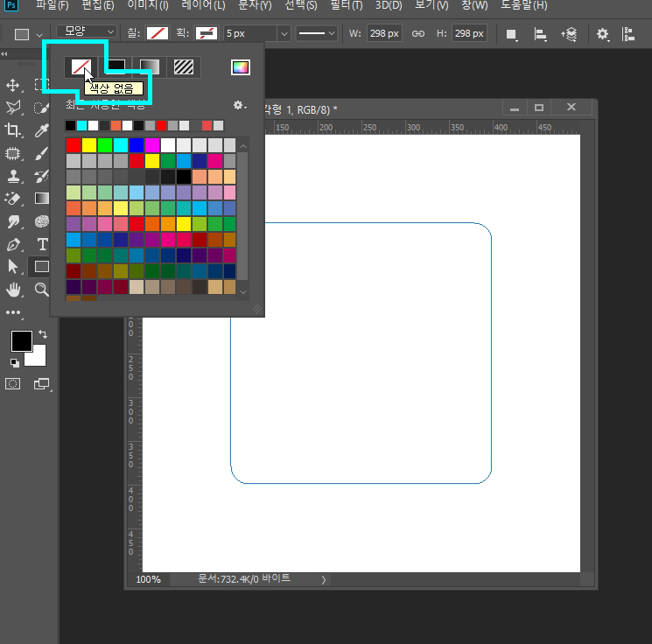Toggle the Align Edges option
Viewport: 652px width, 644px height.
pos(628,34)
